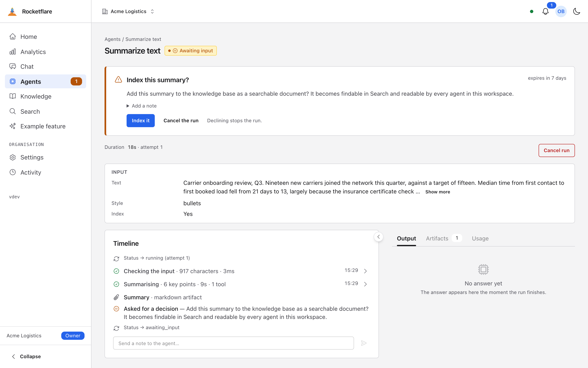This screenshot has width=588, height=368.
Task: Click the Agents breadcrumb link
Action: [112, 39]
